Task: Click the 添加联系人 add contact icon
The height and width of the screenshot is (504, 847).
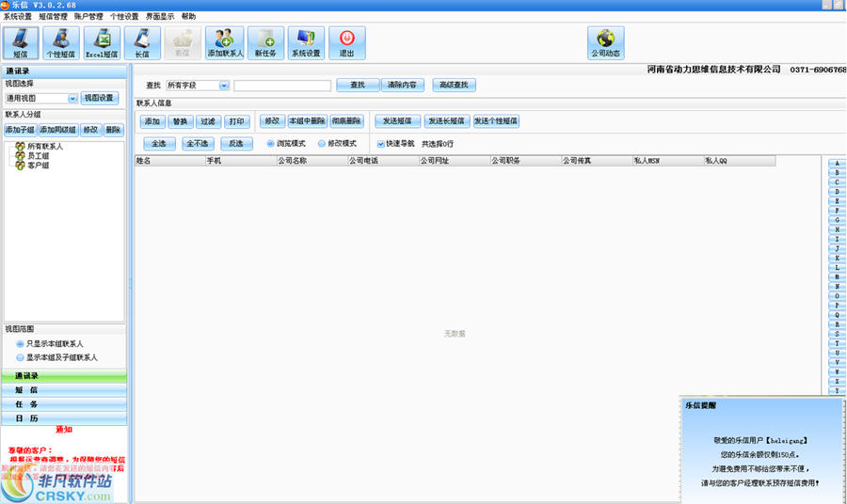Action: pyautogui.click(x=225, y=42)
